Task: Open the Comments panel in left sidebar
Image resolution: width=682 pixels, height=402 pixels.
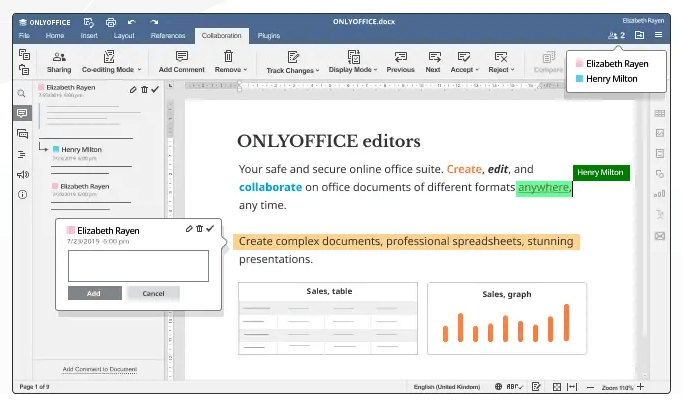Action: coord(22,113)
